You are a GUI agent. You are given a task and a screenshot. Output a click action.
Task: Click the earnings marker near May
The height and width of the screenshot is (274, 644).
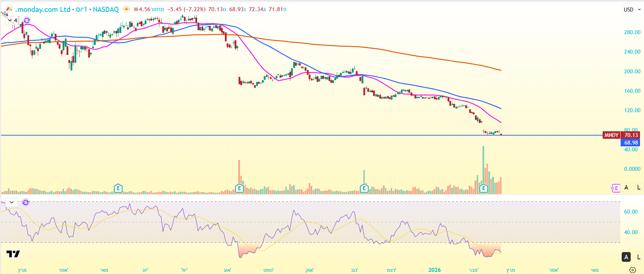(x=118, y=188)
